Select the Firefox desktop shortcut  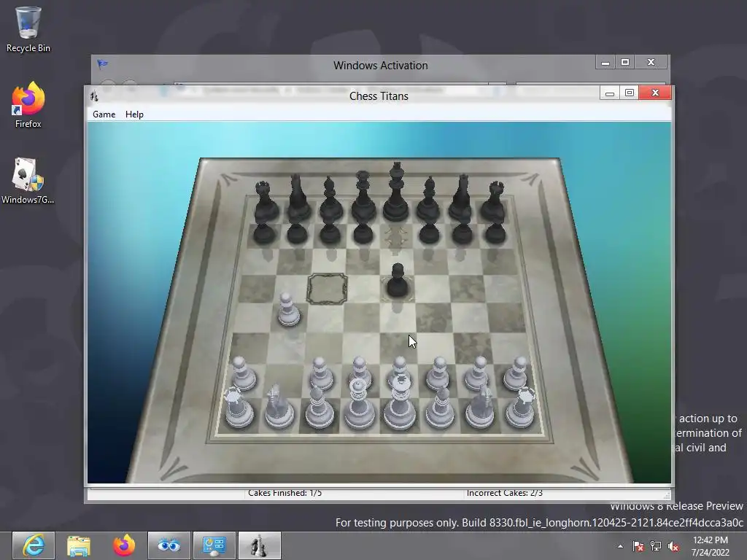pyautogui.click(x=28, y=105)
